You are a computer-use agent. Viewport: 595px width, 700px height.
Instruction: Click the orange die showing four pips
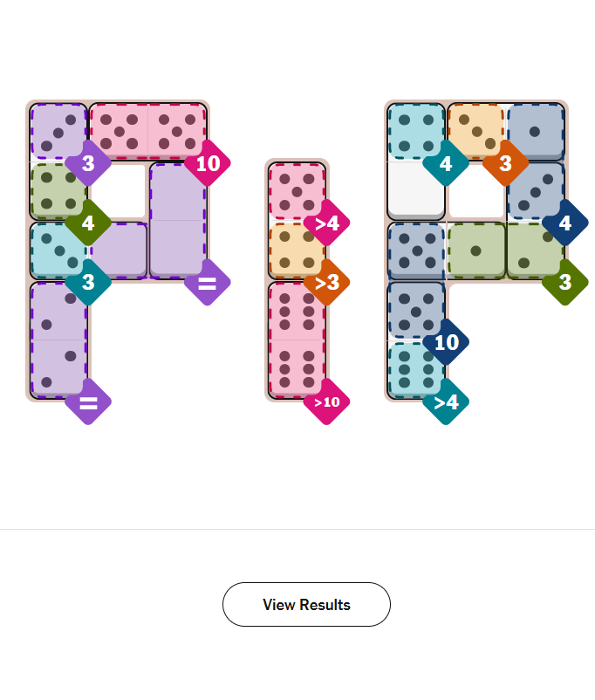pos(297,249)
